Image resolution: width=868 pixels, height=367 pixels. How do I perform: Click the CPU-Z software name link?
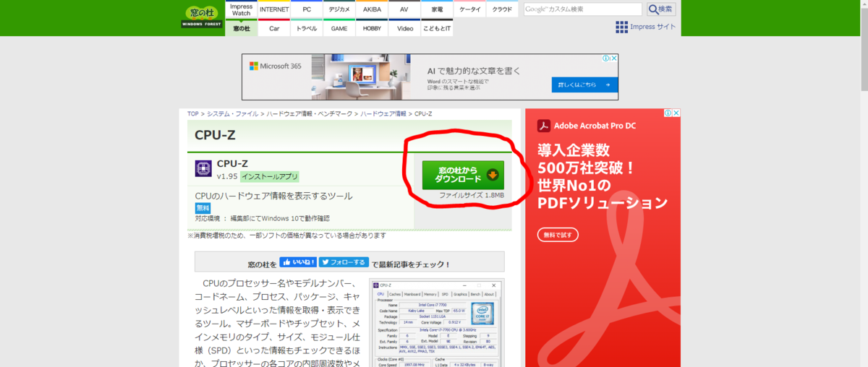pyautogui.click(x=233, y=163)
